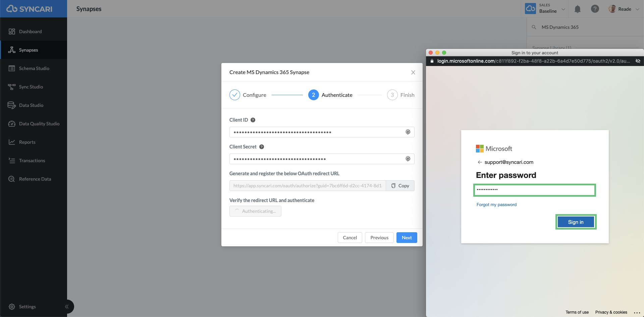Open the help question mark icon
644x317 pixels.
(595, 9)
